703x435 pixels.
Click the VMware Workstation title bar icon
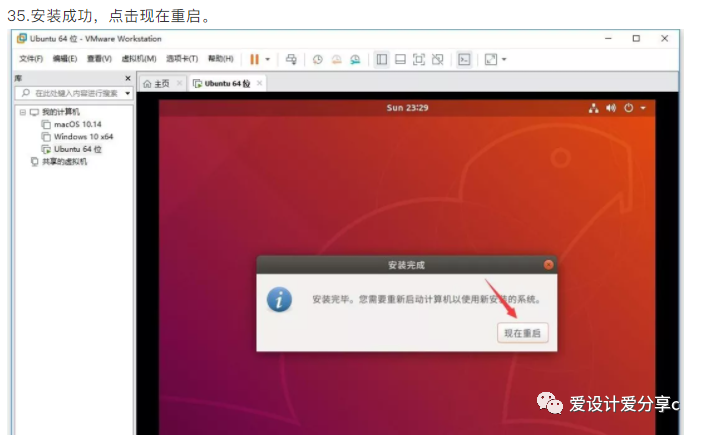coord(22,39)
